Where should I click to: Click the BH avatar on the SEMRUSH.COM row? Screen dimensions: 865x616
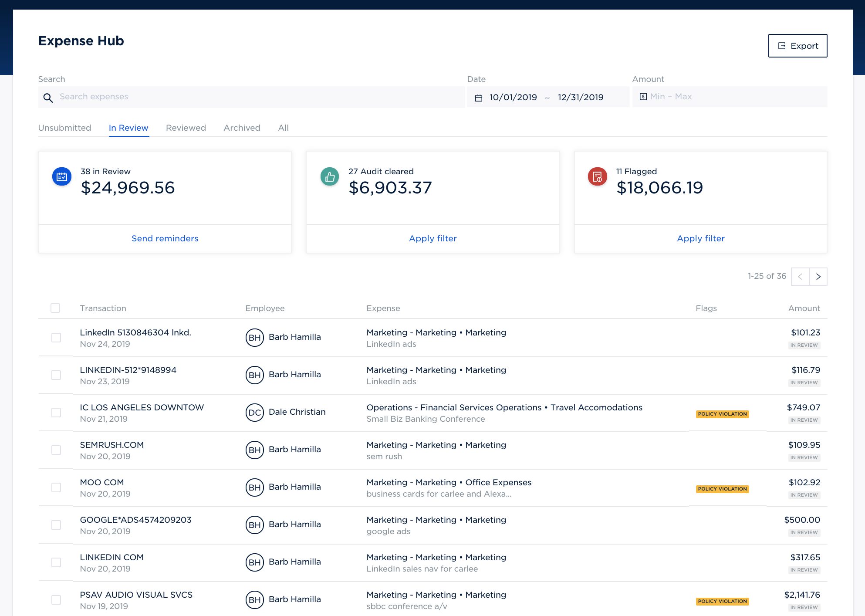pos(254,450)
